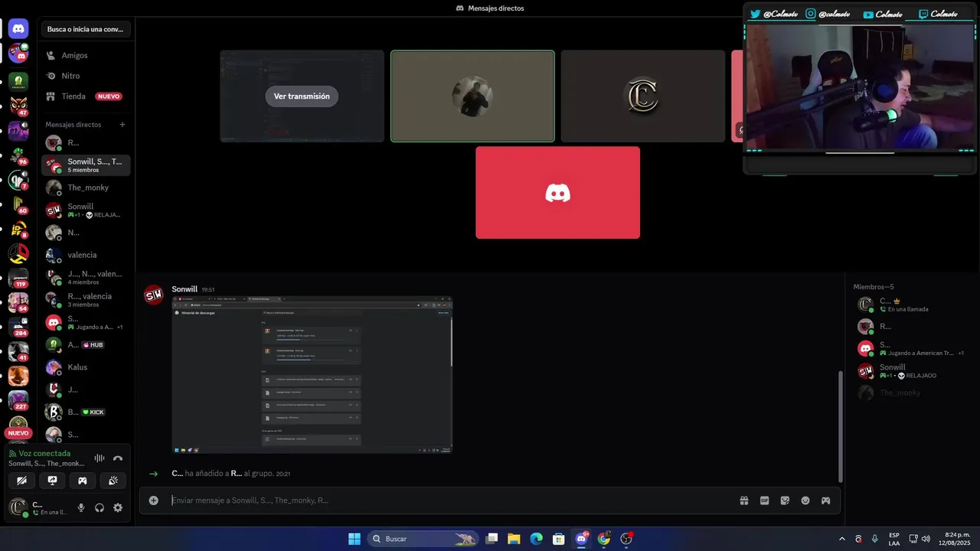Screen dimensions: 980x551
Task: Open the Nitro page
Action: [x=86, y=76]
